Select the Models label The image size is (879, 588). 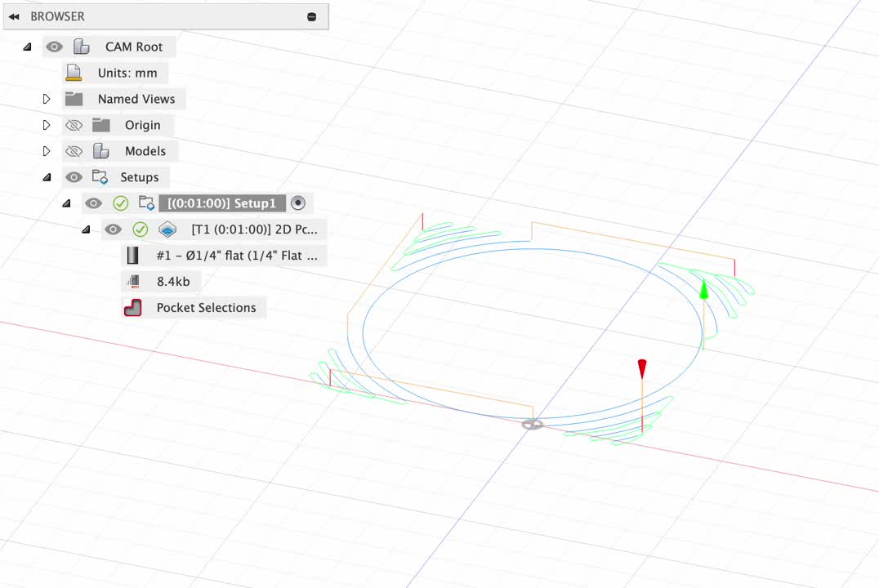tap(145, 151)
